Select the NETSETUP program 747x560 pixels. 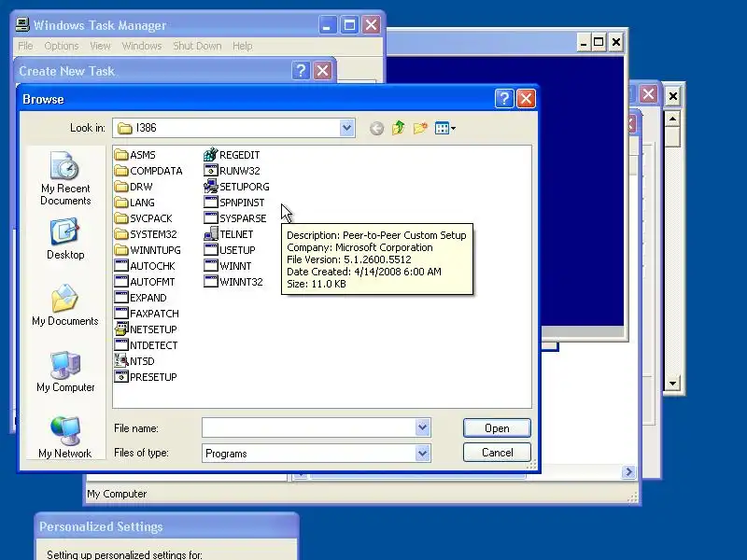[x=146, y=329]
